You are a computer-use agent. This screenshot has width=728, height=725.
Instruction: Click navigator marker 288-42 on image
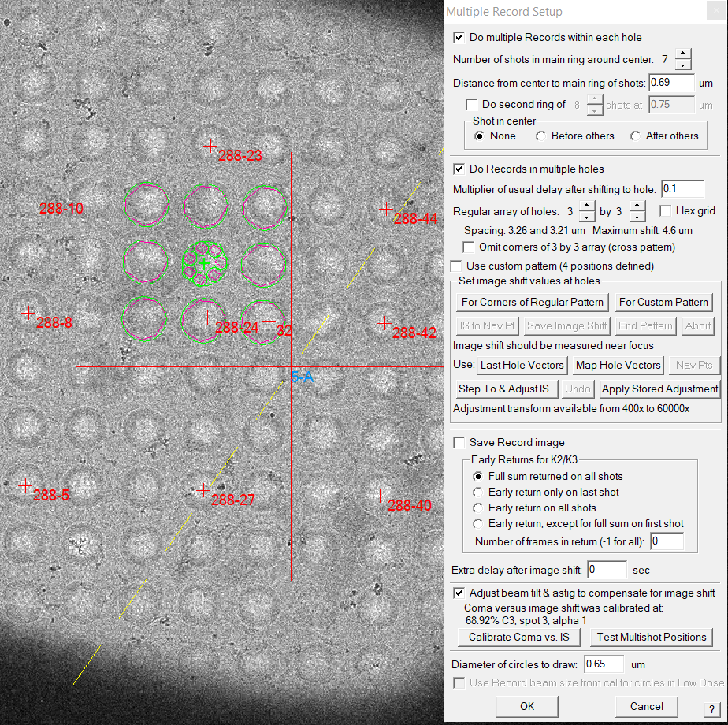pyautogui.click(x=384, y=323)
